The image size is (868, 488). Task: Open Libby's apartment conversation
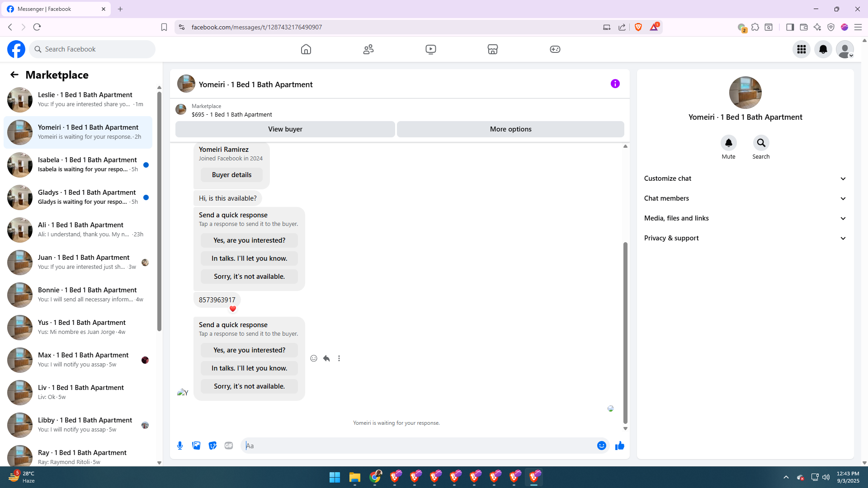[x=78, y=425]
